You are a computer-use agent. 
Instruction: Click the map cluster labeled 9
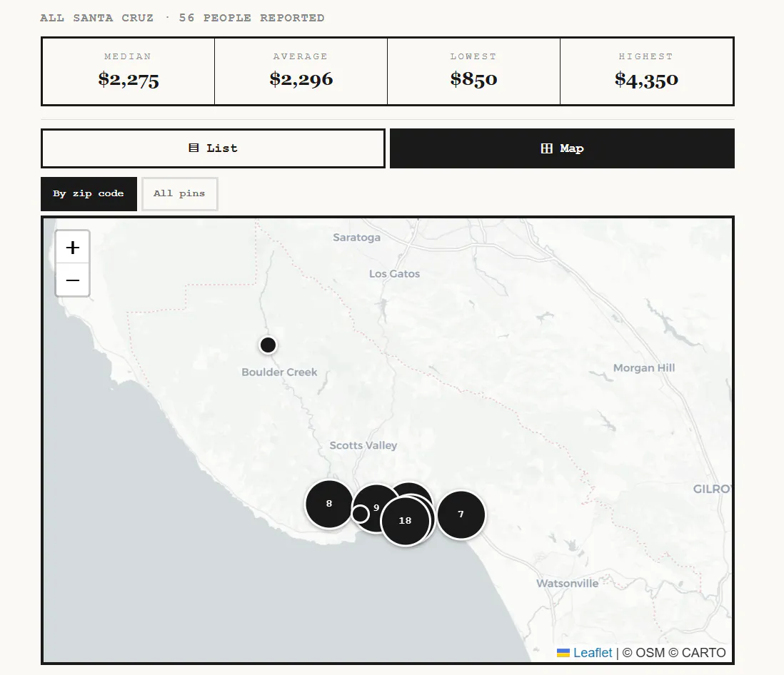pyautogui.click(x=376, y=507)
